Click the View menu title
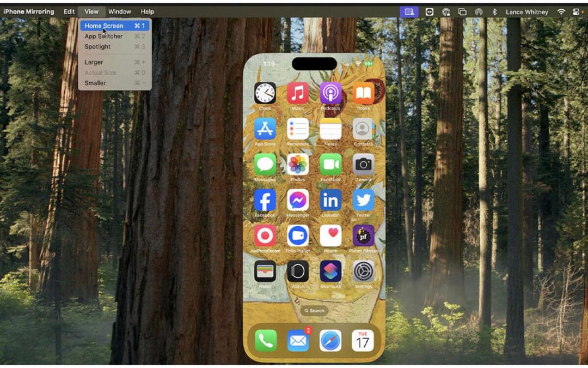 (x=91, y=11)
